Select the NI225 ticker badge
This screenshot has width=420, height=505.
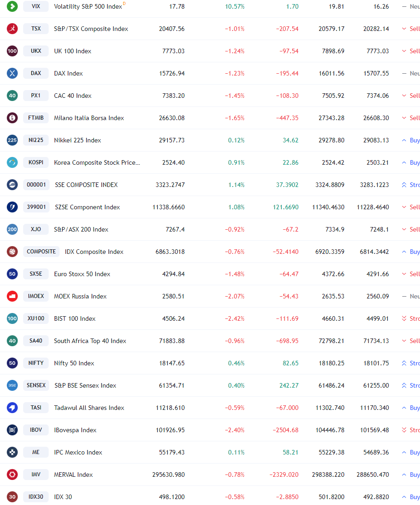pyautogui.click(x=36, y=140)
